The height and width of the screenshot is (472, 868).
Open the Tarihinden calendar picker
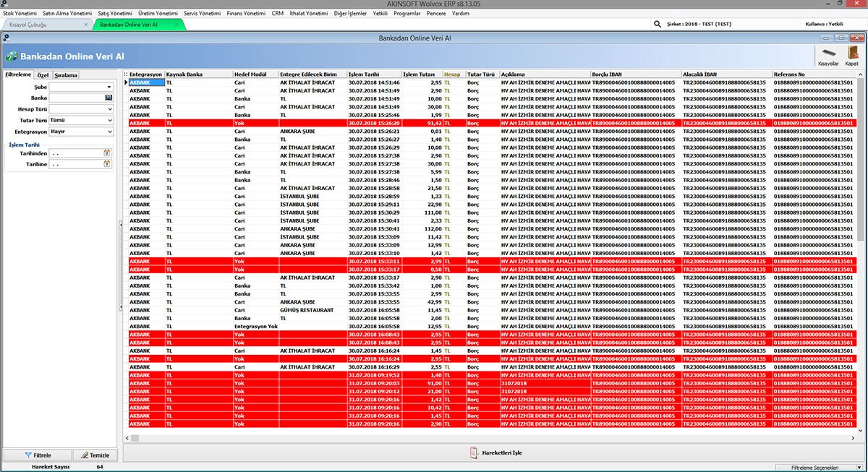pos(107,153)
